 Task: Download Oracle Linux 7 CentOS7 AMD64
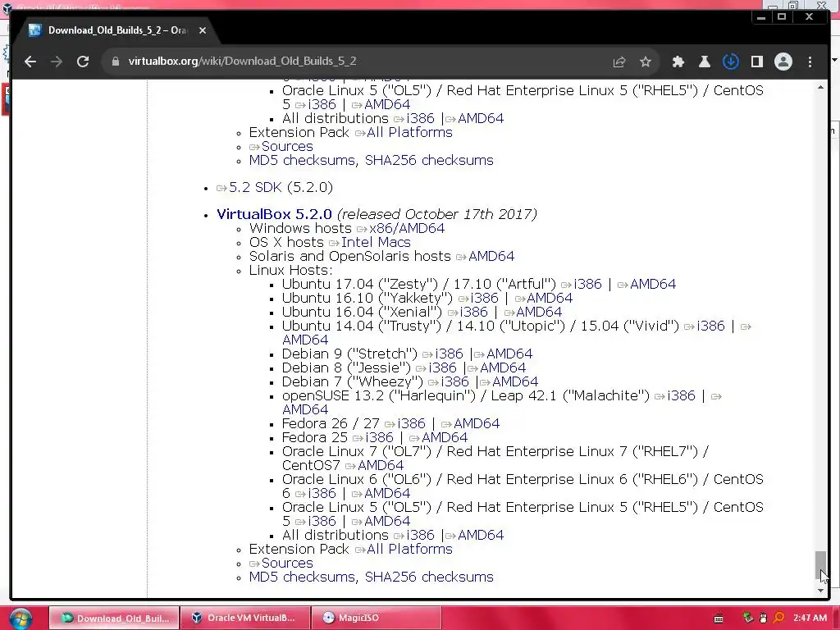pyautogui.click(x=381, y=465)
